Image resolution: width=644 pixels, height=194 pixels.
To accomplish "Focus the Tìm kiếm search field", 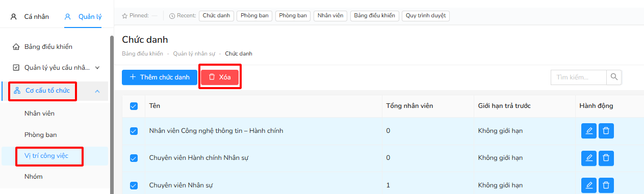I will click(x=579, y=77).
